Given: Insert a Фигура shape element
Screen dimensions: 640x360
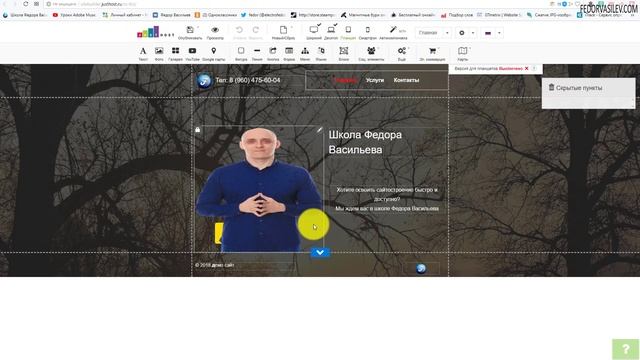Looking at the screenshot, I should point(241,51).
